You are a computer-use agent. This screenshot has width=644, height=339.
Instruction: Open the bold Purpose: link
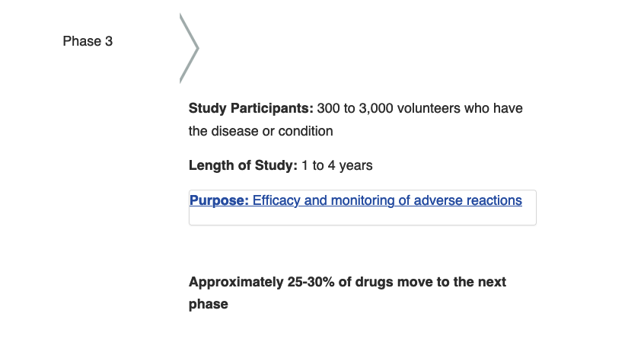tap(219, 200)
